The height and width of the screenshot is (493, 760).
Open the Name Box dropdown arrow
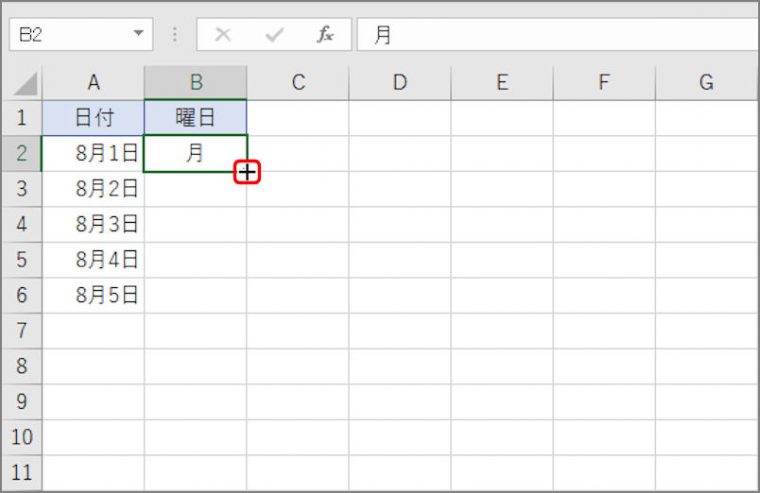[139, 33]
